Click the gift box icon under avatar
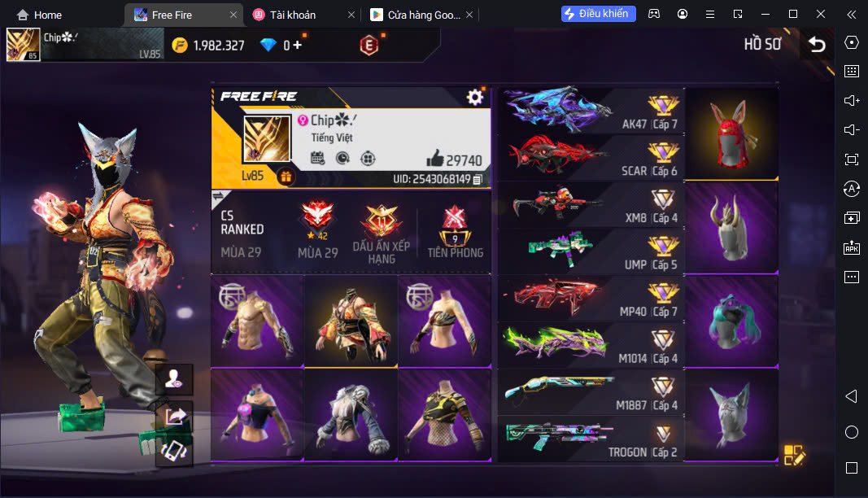Image resolution: width=868 pixels, height=498 pixels. (286, 177)
